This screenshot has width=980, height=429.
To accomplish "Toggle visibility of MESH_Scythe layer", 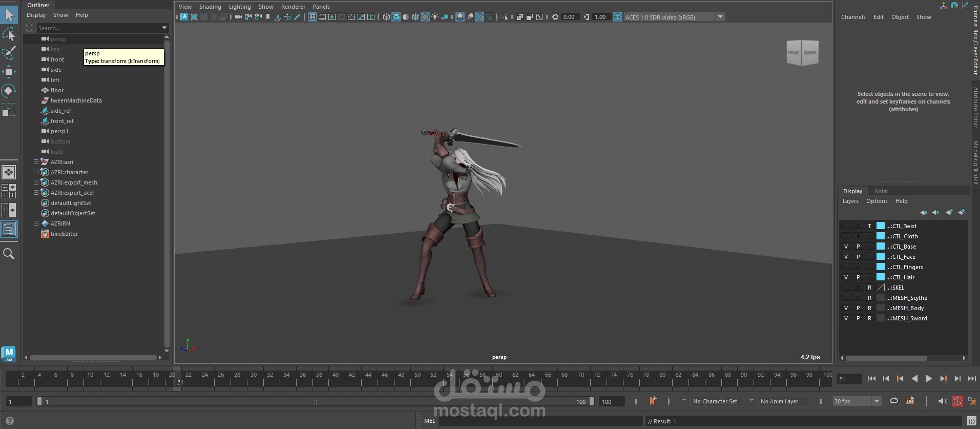I will [846, 298].
